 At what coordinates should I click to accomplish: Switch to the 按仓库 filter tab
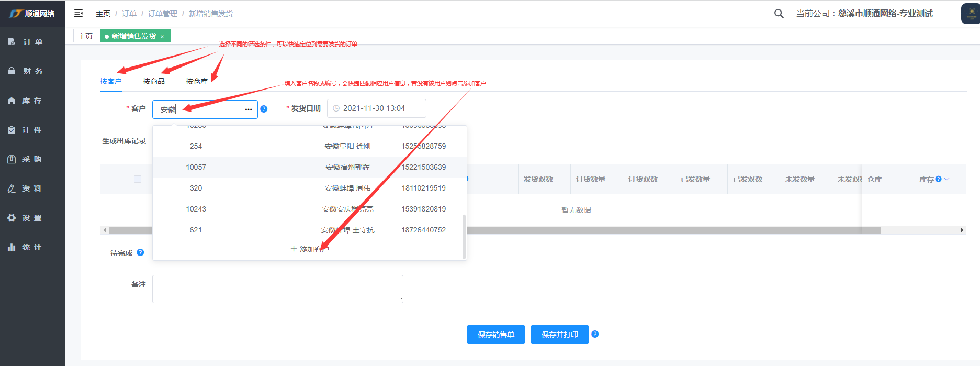[196, 81]
